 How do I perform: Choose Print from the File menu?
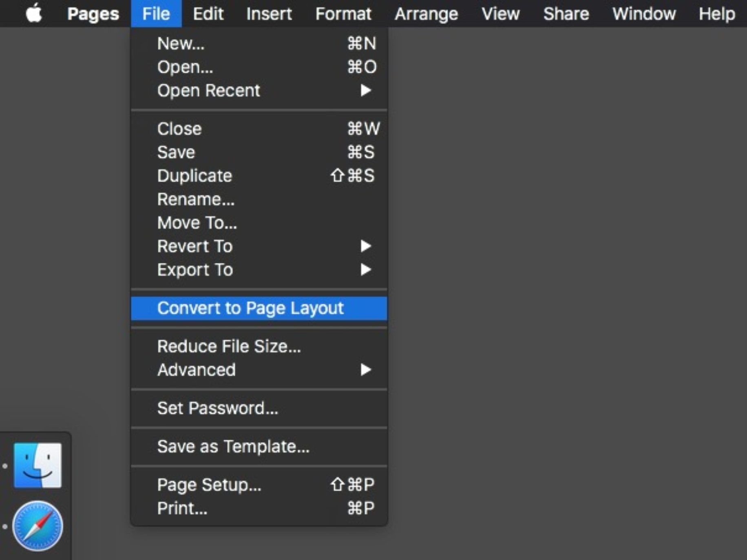click(x=182, y=508)
